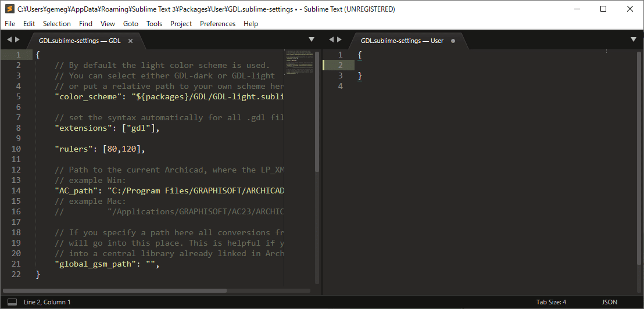This screenshot has width=644, height=309.
Task: Open tab list dropdown in left pane
Action: coord(312,39)
